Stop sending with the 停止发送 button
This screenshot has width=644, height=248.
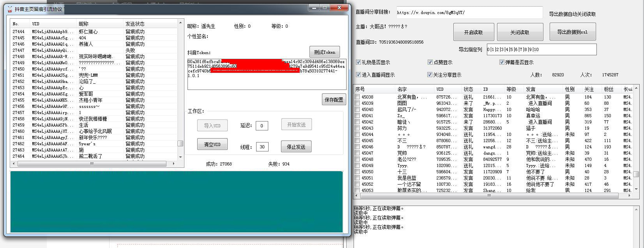tap(296, 147)
